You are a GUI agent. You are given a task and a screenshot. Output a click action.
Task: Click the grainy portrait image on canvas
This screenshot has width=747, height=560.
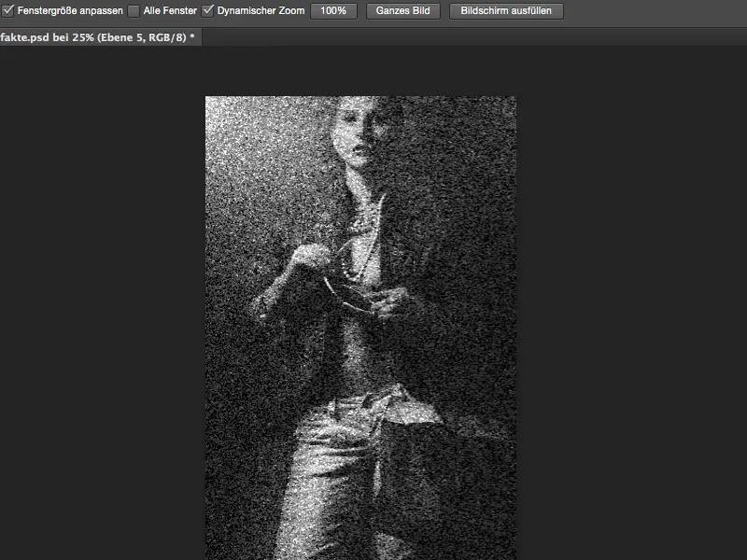[x=360, y=329]
